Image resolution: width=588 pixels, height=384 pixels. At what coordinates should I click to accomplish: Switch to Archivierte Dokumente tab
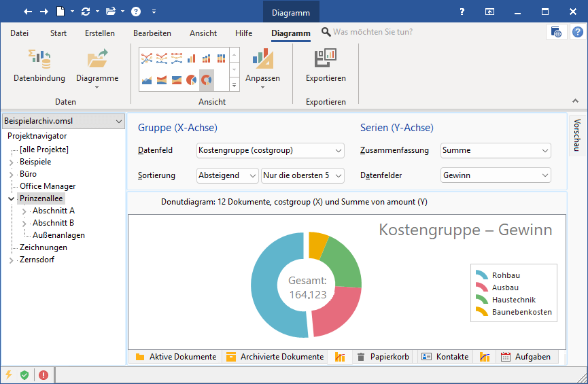(275, 357)
